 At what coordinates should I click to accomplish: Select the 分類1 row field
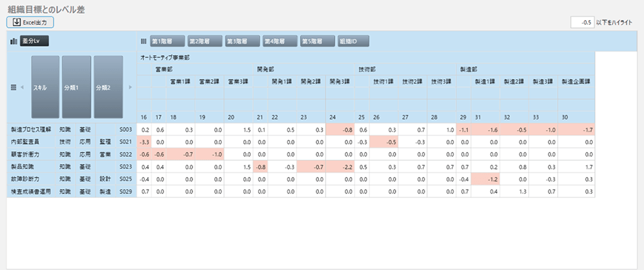pos(76,87)
